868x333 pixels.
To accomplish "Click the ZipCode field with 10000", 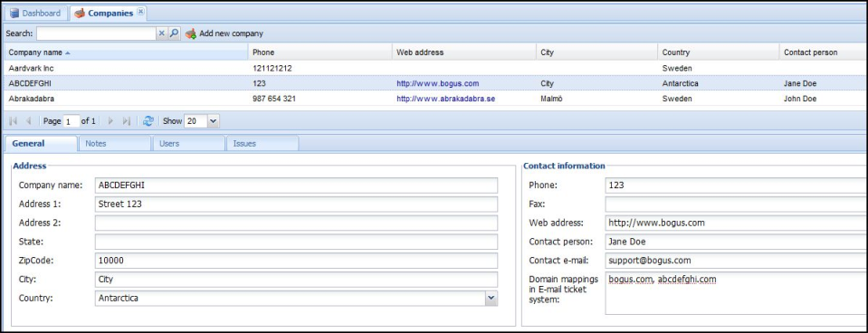I will click(296, 261).
